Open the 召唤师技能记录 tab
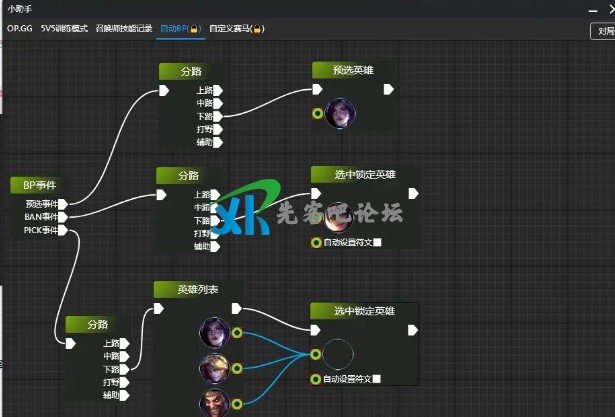Image resolution: width=615 pixels, height=417 pixels. point(124,29)
